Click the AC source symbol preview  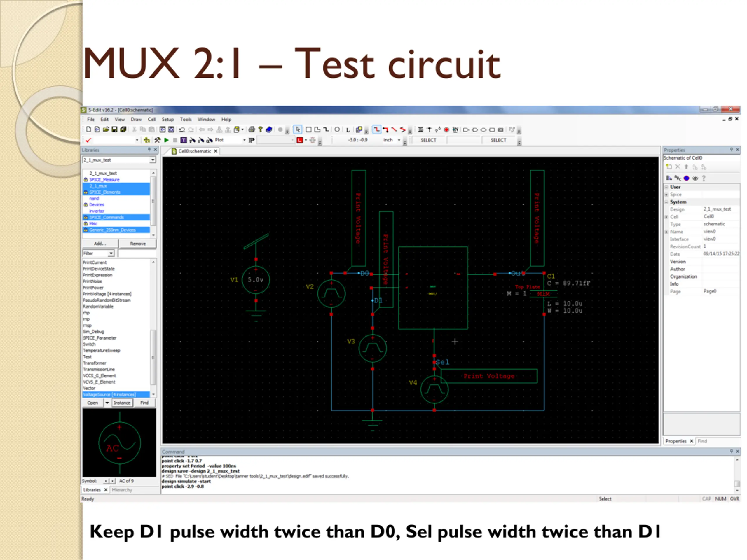119,443
